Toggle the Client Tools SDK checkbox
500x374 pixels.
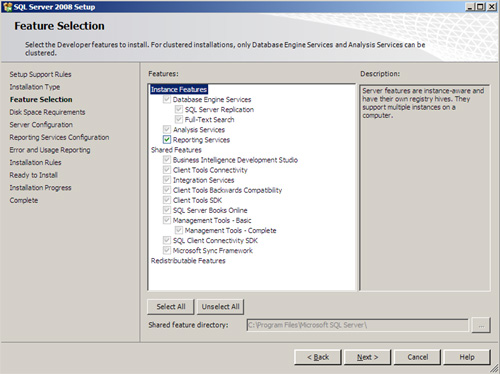click(167, 200)
